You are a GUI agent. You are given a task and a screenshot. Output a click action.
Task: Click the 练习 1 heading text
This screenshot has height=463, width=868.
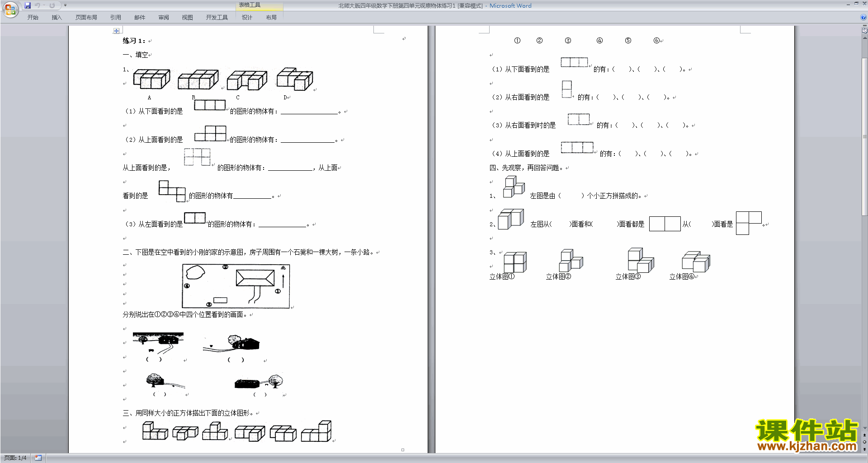coord(134,41)
